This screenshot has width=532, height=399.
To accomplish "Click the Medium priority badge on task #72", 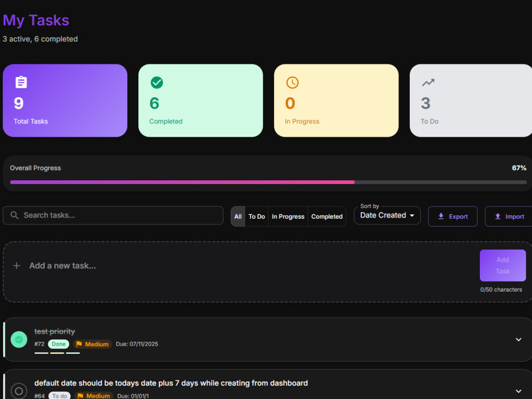I will [x=92, y=344].
